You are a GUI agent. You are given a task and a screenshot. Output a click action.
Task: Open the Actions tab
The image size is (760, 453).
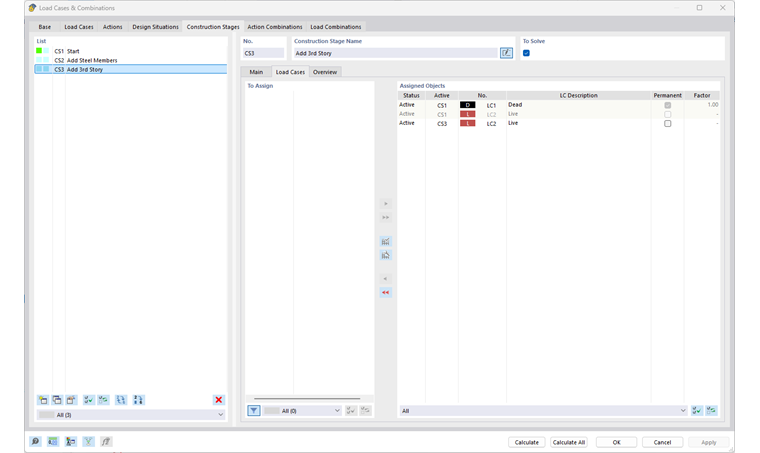[112, 27]
